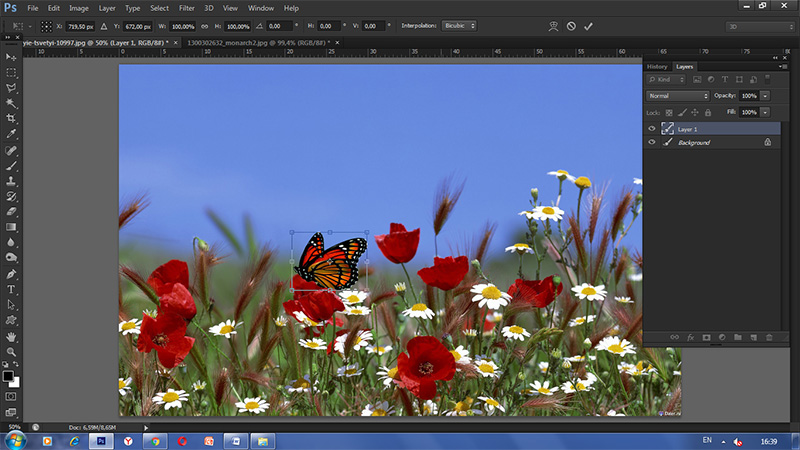Hide the Background layer eye icon
Image resolution: width=800 pixels, height=450 pixels.
tap(652, 142)
